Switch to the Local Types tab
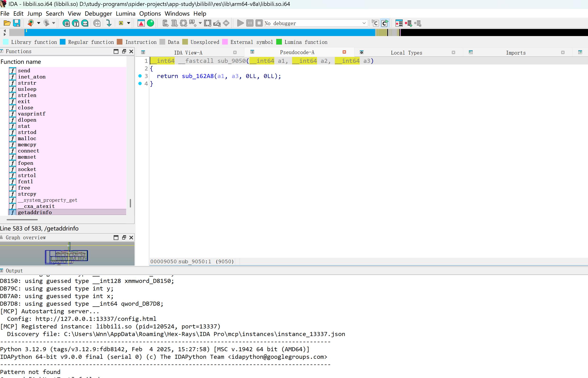 click(x=406, y=53)
